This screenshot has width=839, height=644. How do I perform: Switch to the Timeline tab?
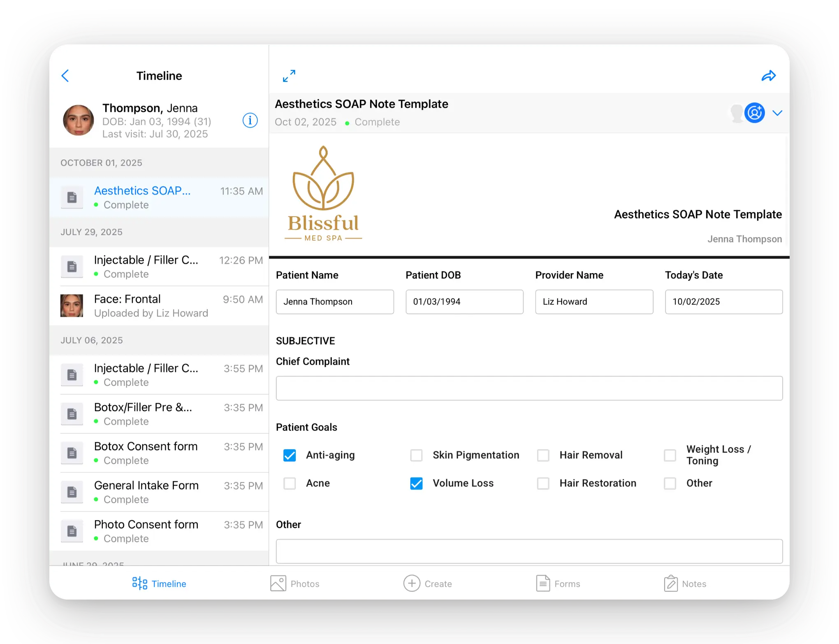coord(159,584)
